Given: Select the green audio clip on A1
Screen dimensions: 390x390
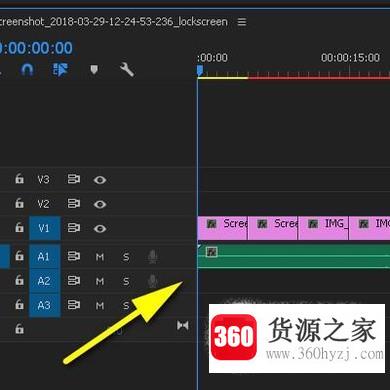Looking at the screenshot, I should click(x=294, y=256).
